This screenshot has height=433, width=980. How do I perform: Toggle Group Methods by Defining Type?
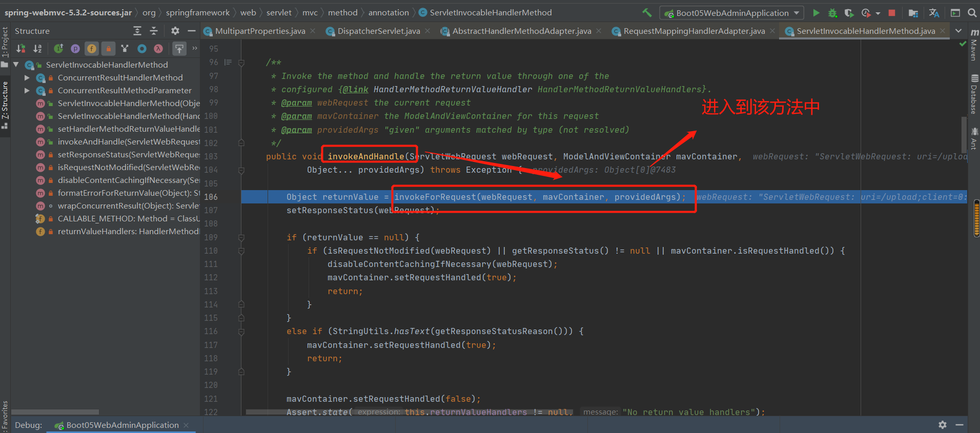(x=125, y=49)
